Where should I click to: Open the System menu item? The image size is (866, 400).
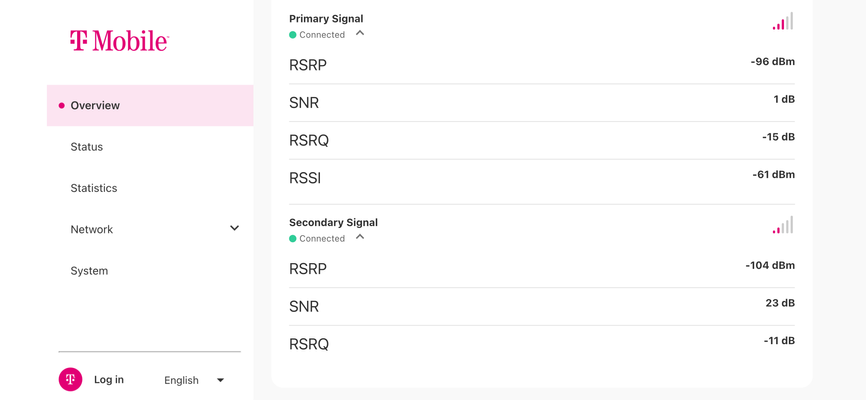89,271
